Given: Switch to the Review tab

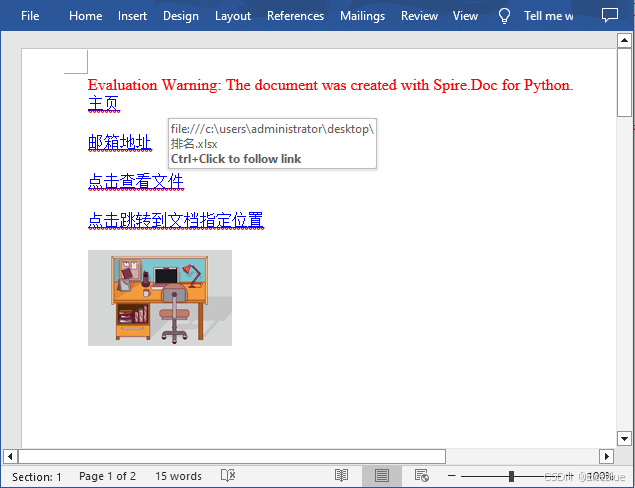Looking at the screenshot, I should [x=419, y=16].
